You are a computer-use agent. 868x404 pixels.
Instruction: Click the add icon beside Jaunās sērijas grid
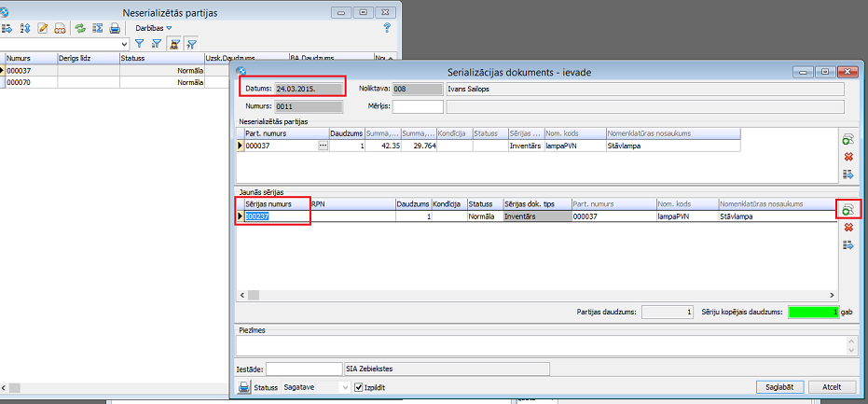pos(847,210)
